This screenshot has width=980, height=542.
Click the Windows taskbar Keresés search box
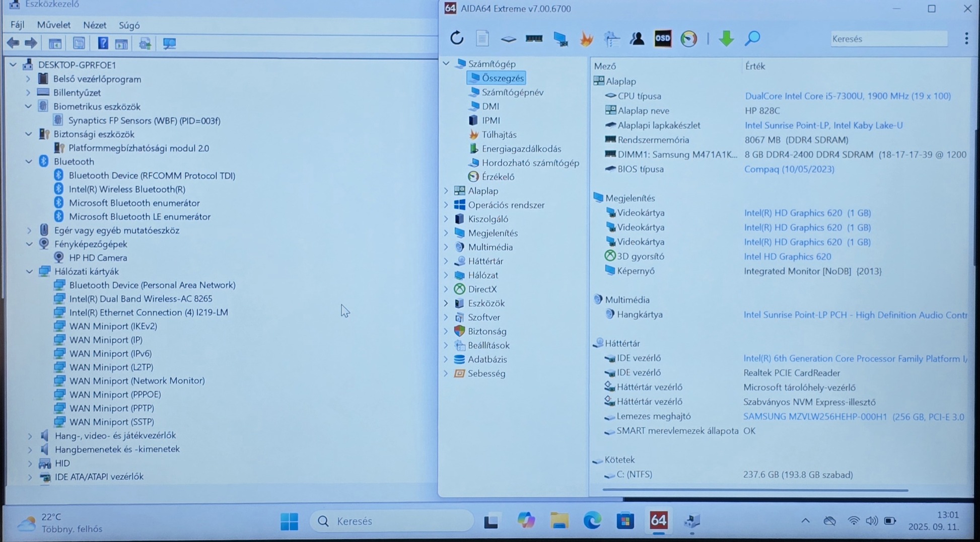pyautogui.click(x=392, y=521)
